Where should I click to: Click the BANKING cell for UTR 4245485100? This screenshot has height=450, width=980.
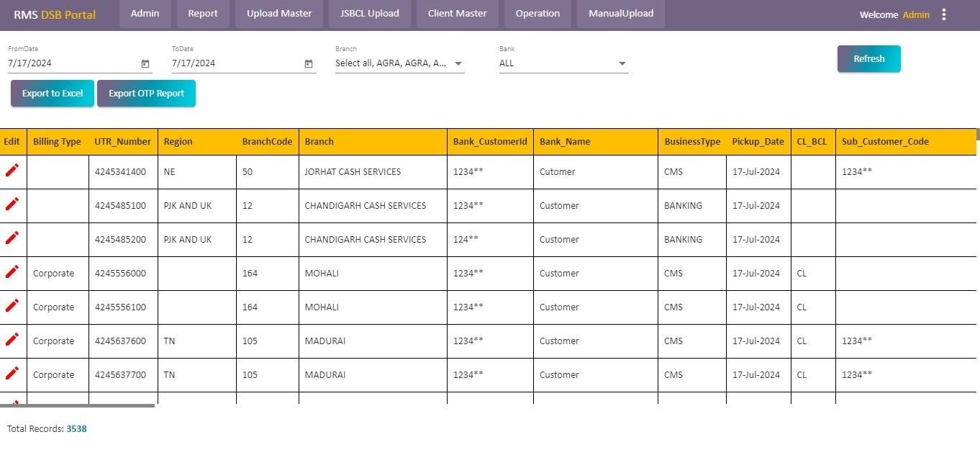[x=692, y=206]
